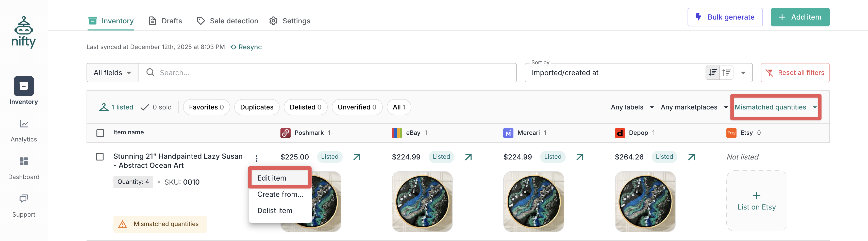
Task: Open the Poshmark listing external link arrow
Action: (357, 157)
